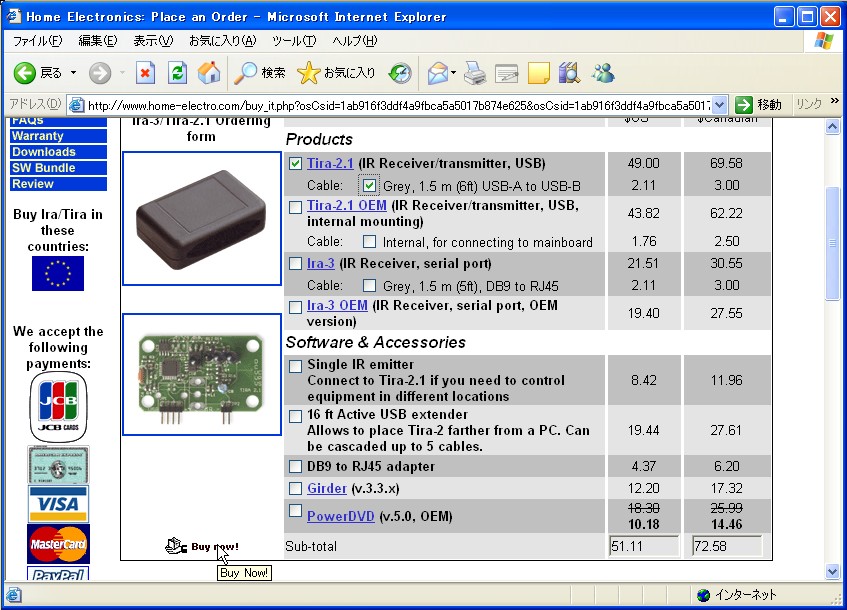Follow the Ira-3 product link
The width and height of the screenshot is (847, 610).
click(321, 263)
